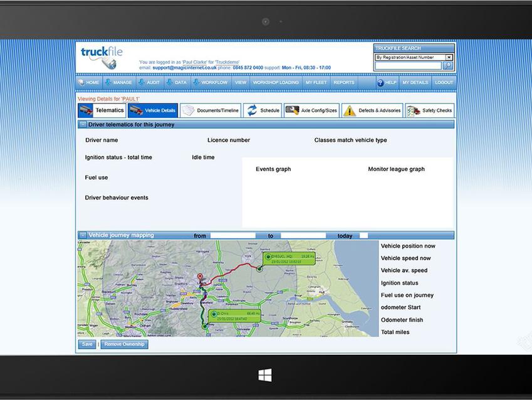
Task: Click the Defects & Advisories warning icon
Action: [x=349, y=111]
